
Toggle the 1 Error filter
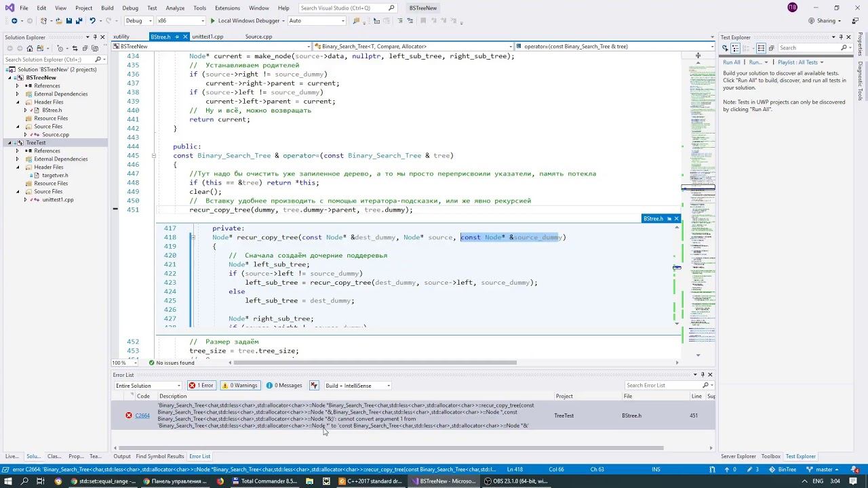201,386
